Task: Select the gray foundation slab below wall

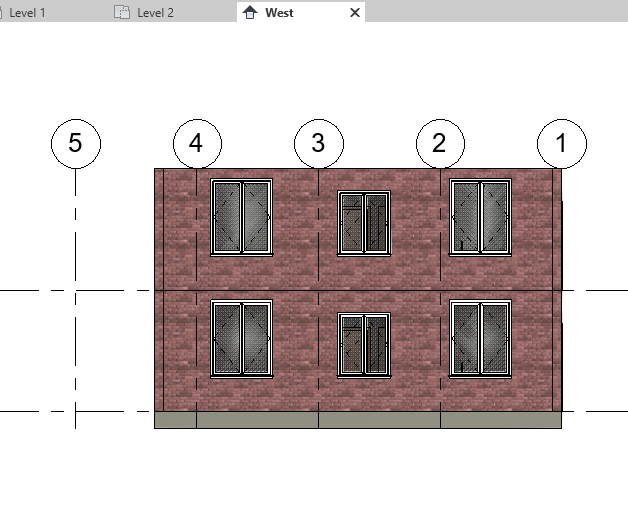Action: pos(358,420)
